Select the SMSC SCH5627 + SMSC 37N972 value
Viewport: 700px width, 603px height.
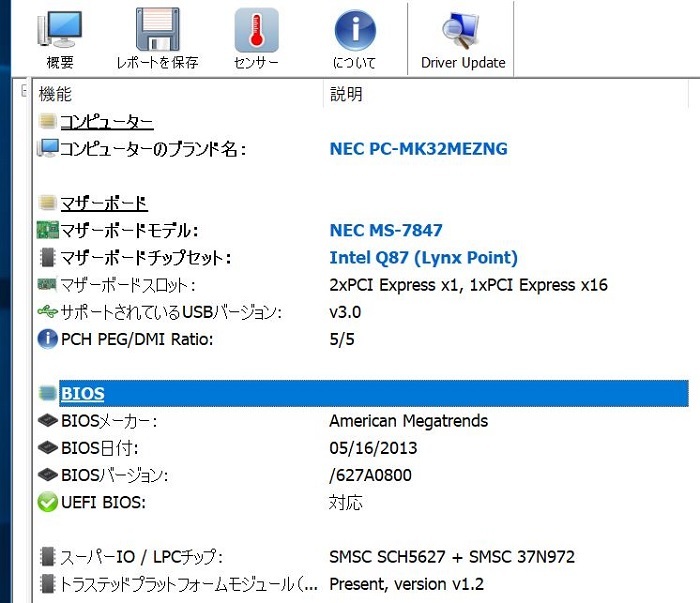(x=452, y=557)
